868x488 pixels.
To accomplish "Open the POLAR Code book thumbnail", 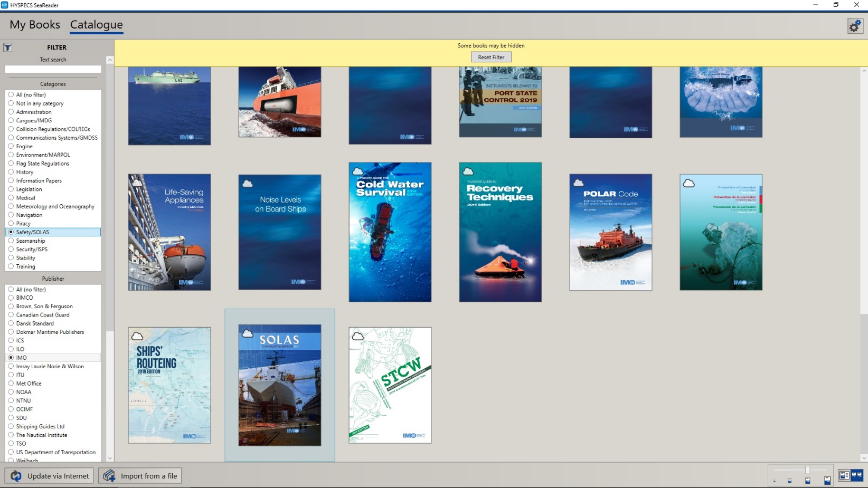I will click(x=611, y=232).
